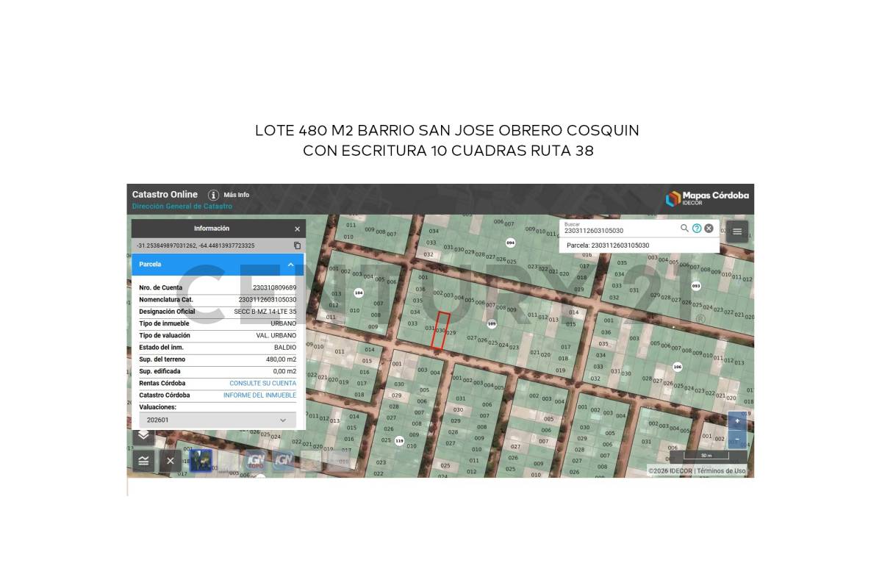
Task: Close the basemap selector strip
Action: click(170, 461)
